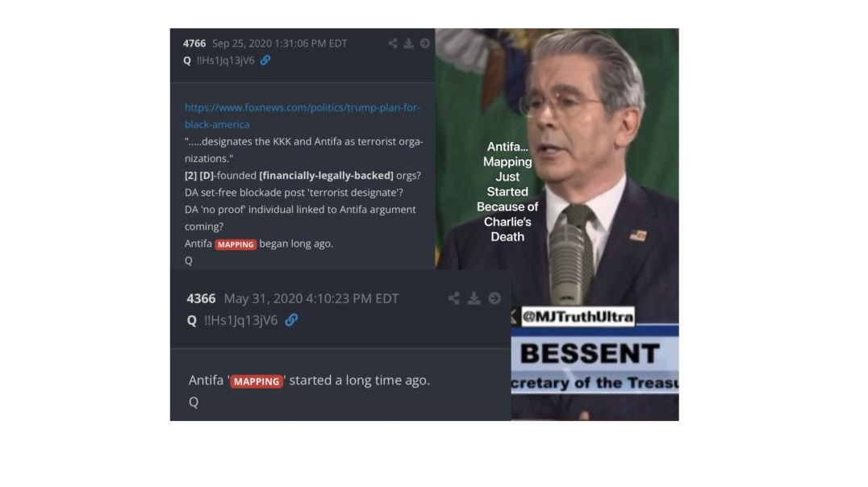
Task: Click the Sep 25, 2020 timestamp
Action: 280,44
